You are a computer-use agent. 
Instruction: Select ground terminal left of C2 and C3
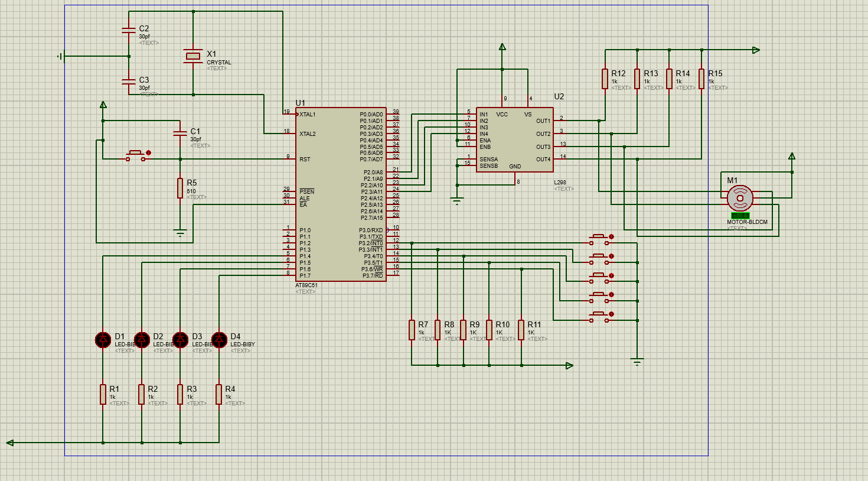(60, 56)
